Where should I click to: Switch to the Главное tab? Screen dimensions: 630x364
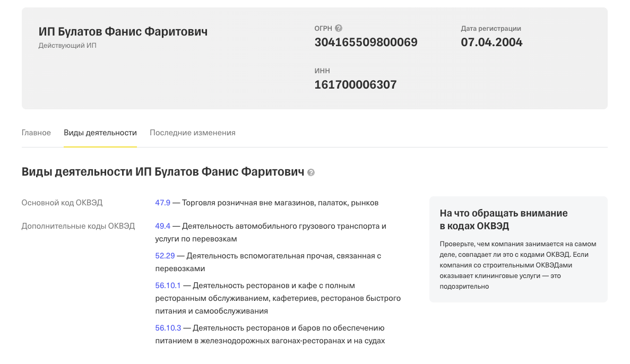(36, 133)
